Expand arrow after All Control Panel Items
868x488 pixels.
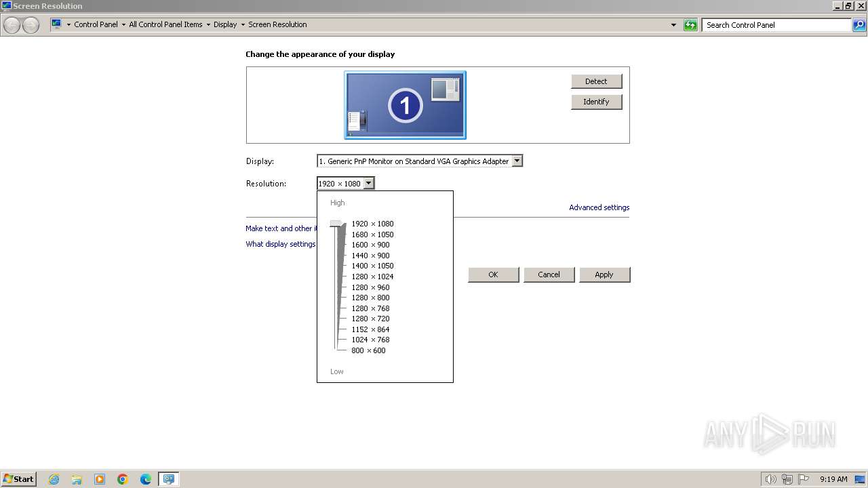click(208, 24)
